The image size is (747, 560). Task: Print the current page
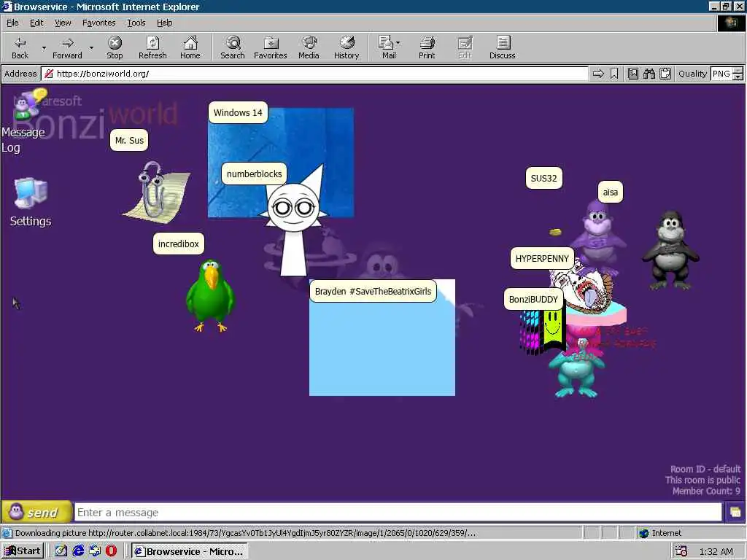(427, 47)
